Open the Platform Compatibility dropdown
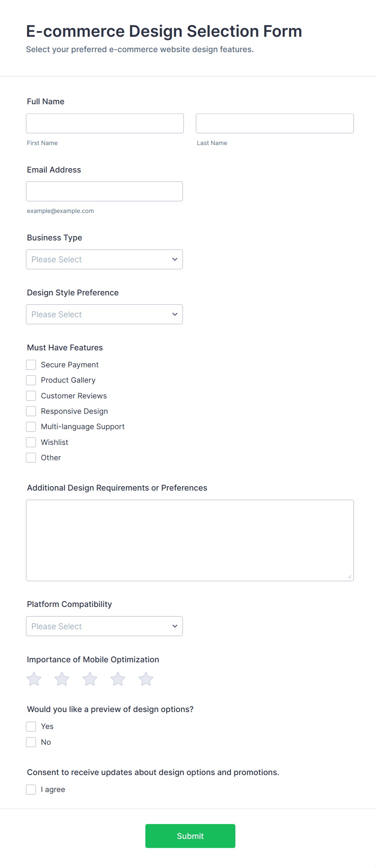376x868 pixels. (x=104, y=626)
